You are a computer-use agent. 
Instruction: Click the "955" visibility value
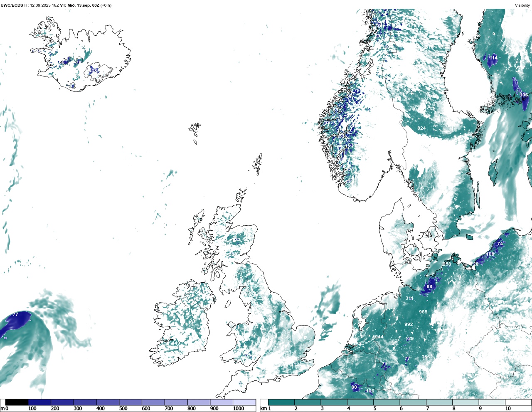[x=423, y=312]
